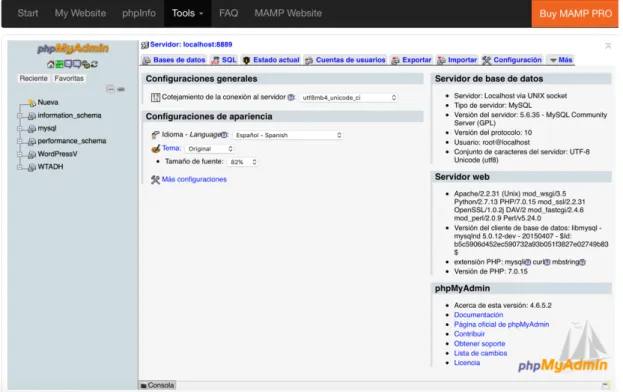Open the Documentación link

(x=478, y=315)
